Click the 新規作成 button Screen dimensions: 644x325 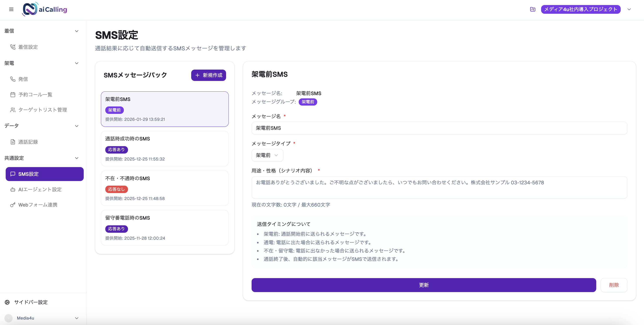(208, 75)
